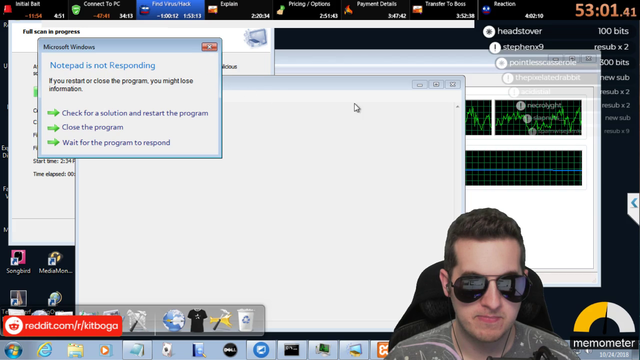This screenshot has width=640, height=360.
Task: Open the book with magnifier taskbar icon
Action: coord(199,350)
